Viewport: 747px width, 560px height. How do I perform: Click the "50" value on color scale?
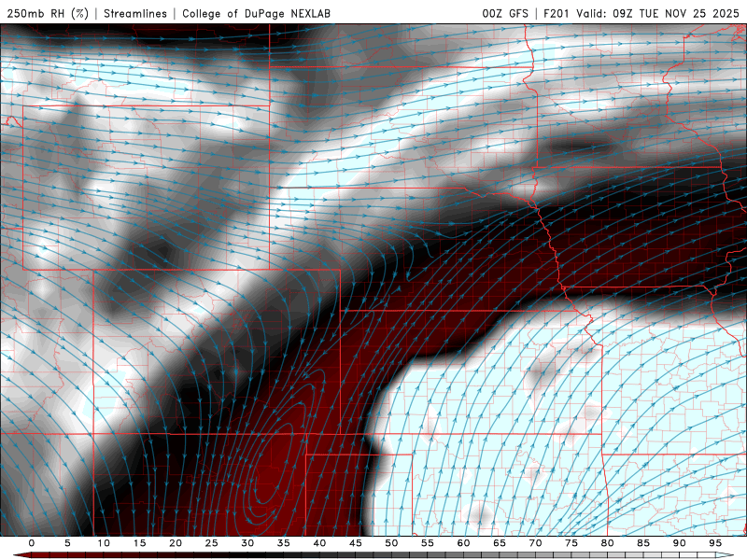391,543
